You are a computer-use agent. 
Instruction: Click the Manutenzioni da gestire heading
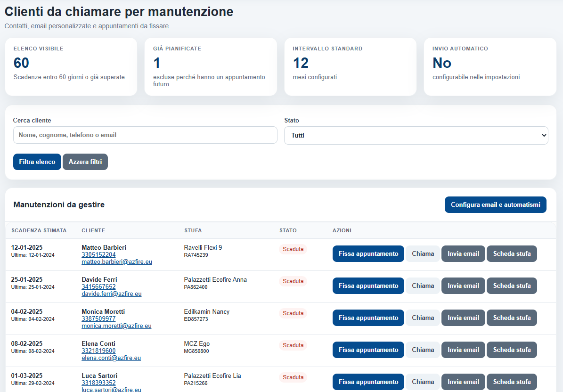click(x=59, y=204)
